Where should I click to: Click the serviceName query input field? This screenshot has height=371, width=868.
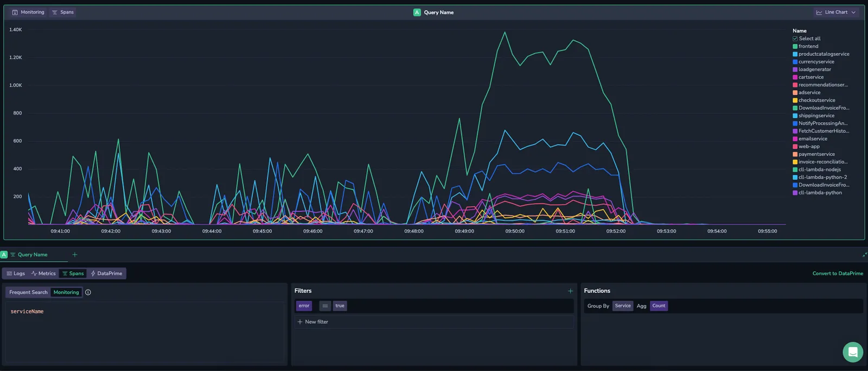click(144, 331)
